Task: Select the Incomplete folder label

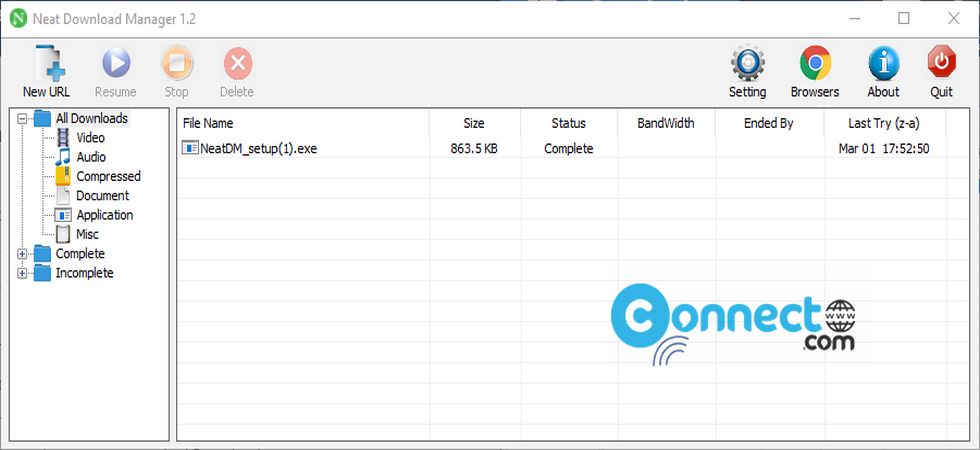Action: pyautogui.click(x=84, y=273)
